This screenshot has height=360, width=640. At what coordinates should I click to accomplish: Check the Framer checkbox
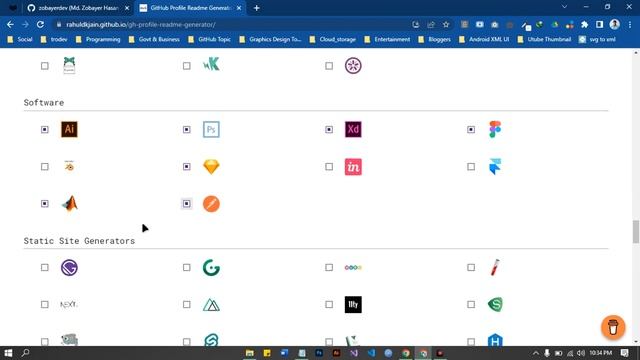click(471, 167)
